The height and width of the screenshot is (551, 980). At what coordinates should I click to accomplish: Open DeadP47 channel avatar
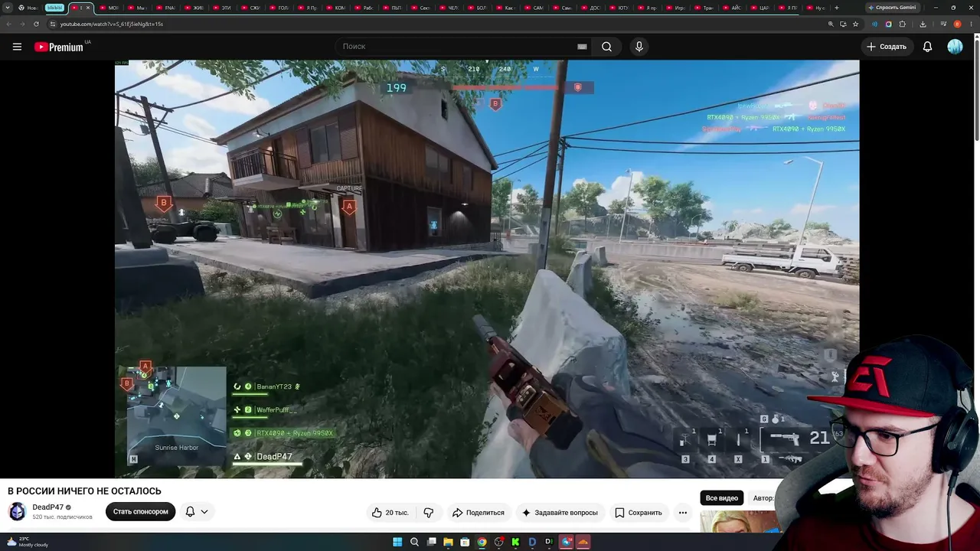(17, 511)
